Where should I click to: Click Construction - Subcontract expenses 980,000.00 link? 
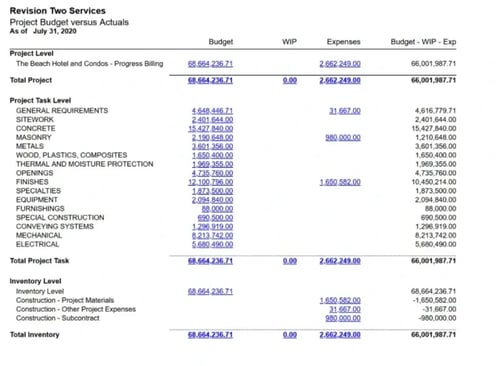343,318
